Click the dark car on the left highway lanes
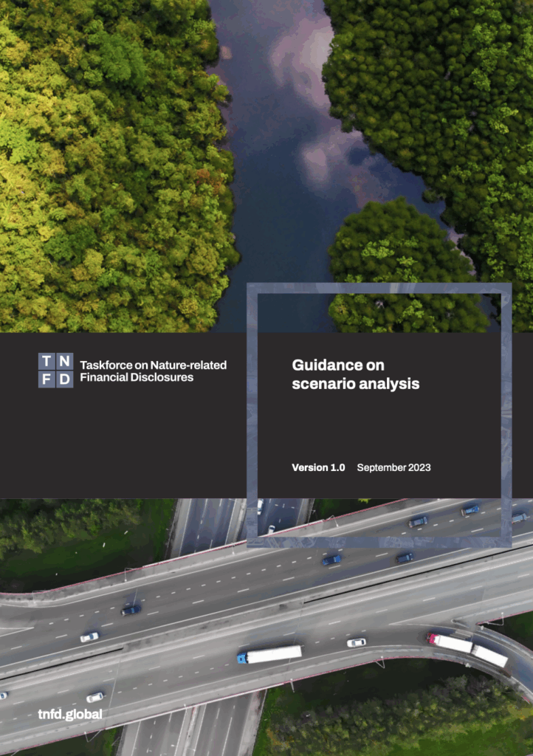 tap(131, 610)
